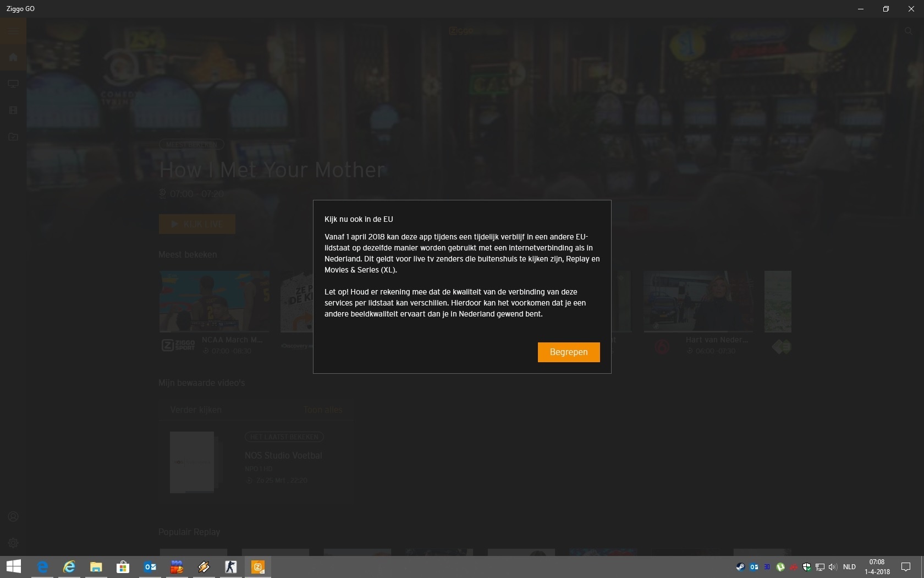Select the NCAA March Madness thumbnail

(x=215, y=301)
